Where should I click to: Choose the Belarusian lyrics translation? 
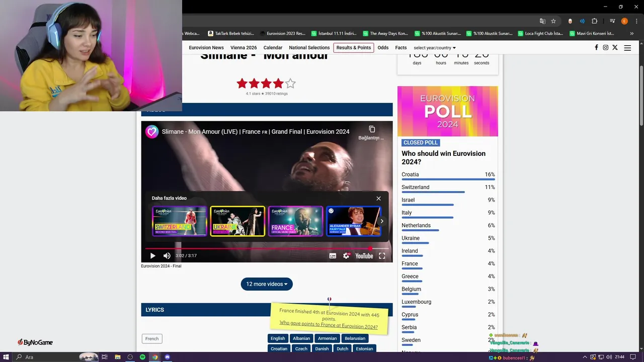click(355, 338)
